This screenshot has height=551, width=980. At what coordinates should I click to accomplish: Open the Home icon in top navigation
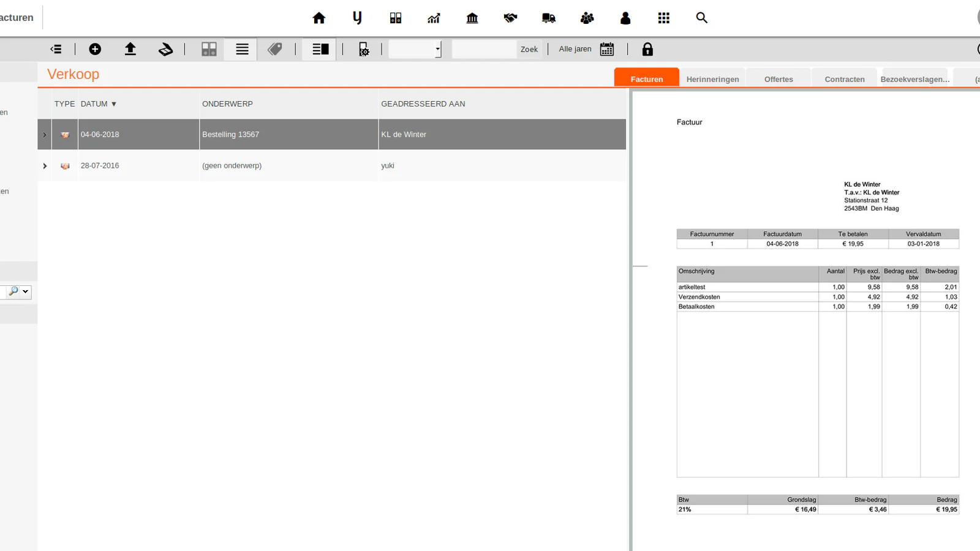(x=318, y=18)
